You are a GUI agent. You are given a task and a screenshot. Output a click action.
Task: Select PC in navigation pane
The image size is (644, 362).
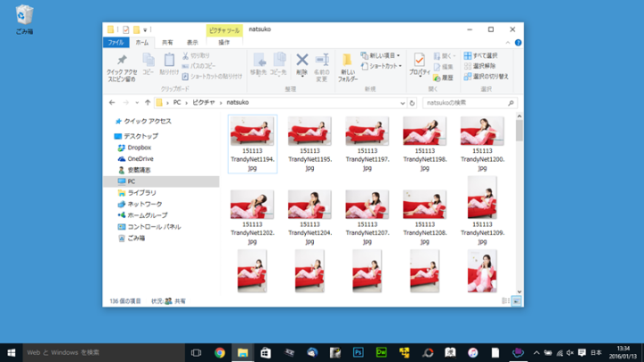pyautogui.click(x=161, y=181)
